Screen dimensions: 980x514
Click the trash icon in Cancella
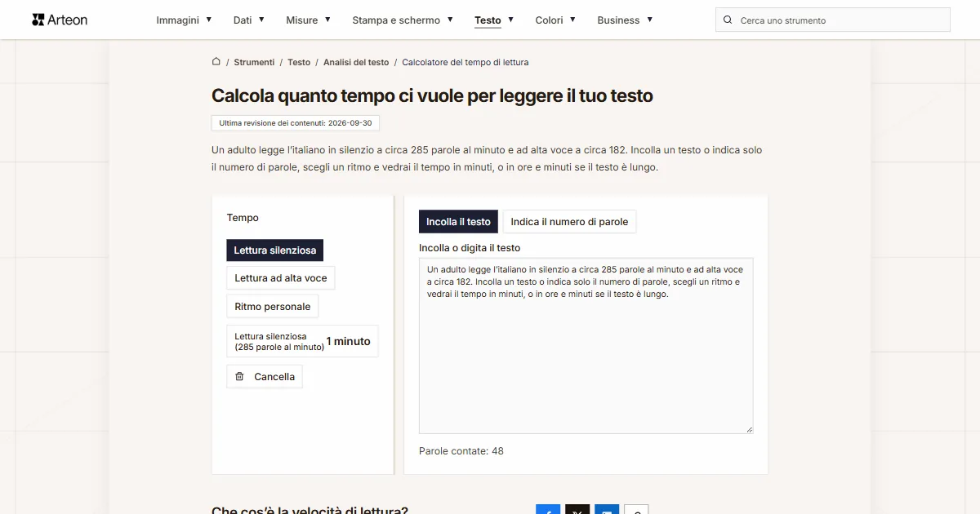click(x=239, y=377)
